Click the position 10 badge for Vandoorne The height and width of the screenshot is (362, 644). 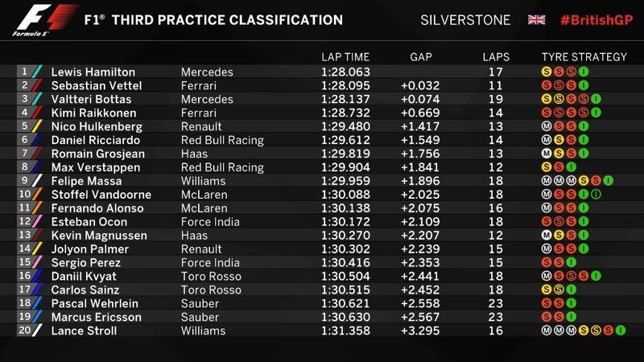point(24,195)
